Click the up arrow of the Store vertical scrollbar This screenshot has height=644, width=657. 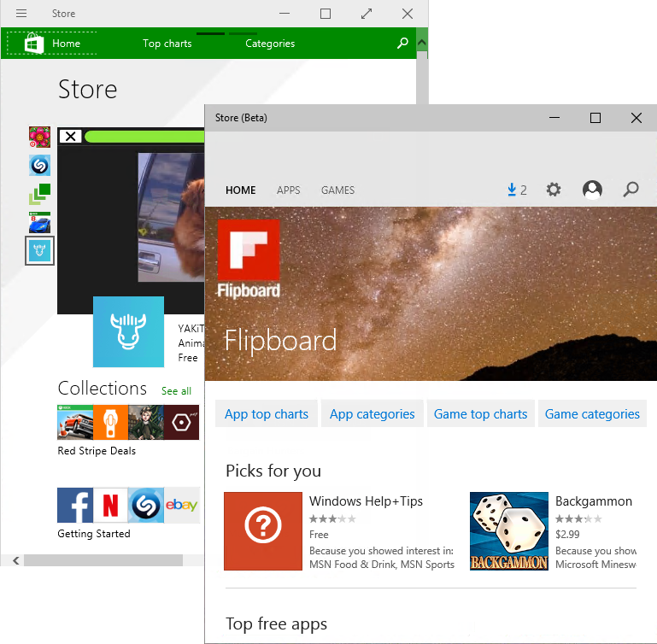tap(422, 43)
